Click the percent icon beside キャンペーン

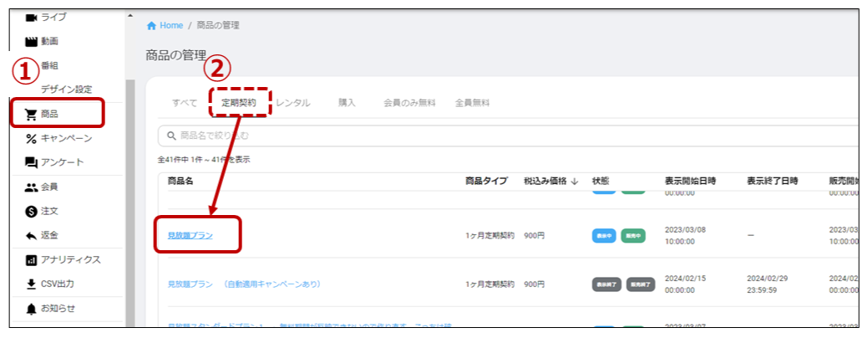point(31,138)
